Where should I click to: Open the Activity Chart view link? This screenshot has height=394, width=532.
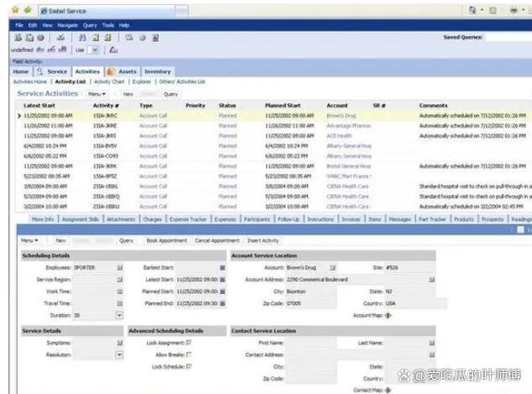coord(109,81)
